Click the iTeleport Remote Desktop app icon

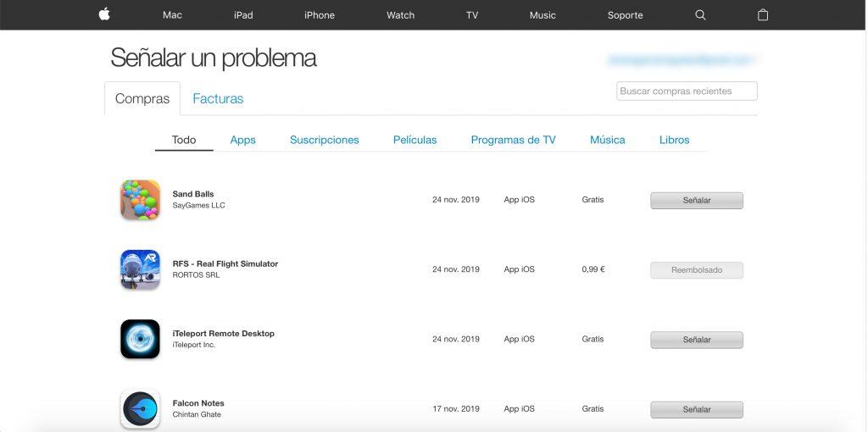(140, 339)
